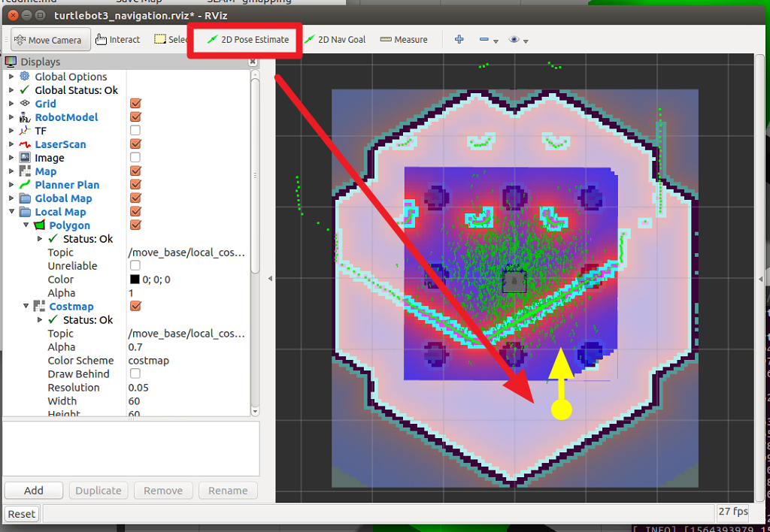Collapse the Costmap tree item

tap(26, 306)
